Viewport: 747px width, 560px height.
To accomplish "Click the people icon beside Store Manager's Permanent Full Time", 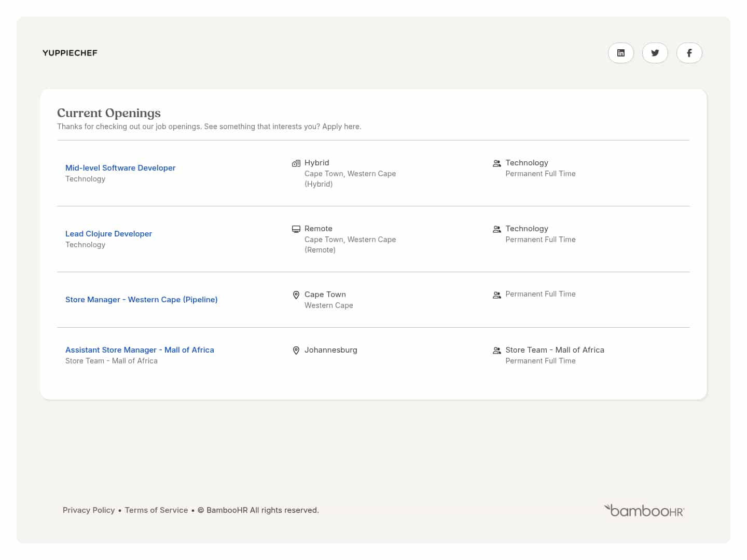I will click(x=496, y=295).
